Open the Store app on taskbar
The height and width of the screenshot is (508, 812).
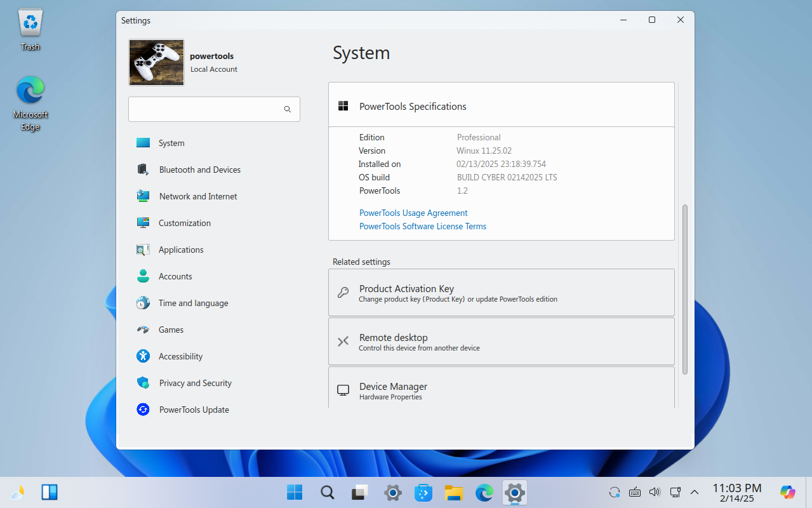[423, 492]
